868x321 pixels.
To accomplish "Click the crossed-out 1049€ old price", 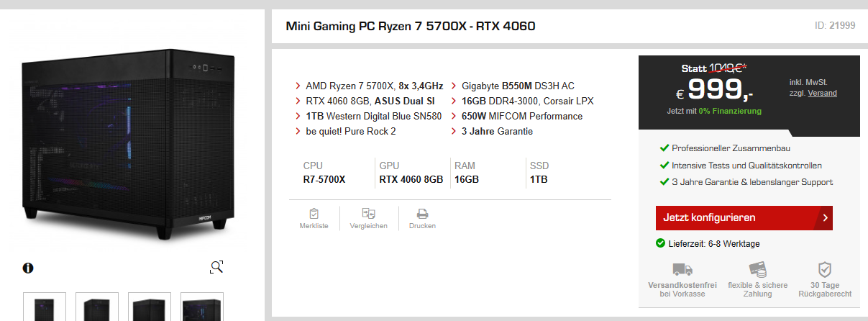I will click(x=727, y=68).
